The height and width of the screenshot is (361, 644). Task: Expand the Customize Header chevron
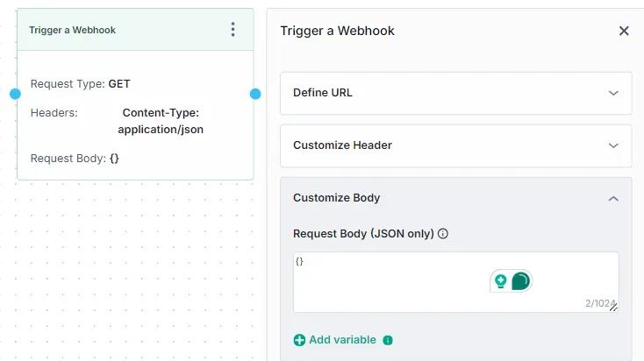click(x=613, y=145)
